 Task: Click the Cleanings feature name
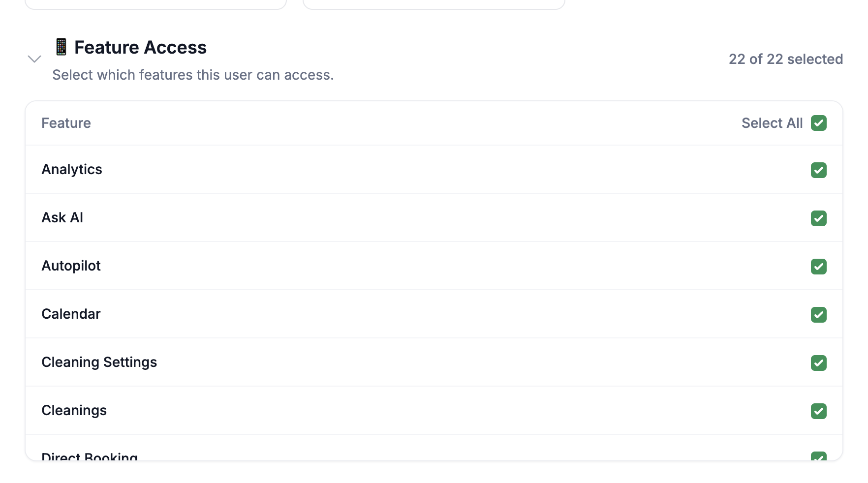point(74,410)
